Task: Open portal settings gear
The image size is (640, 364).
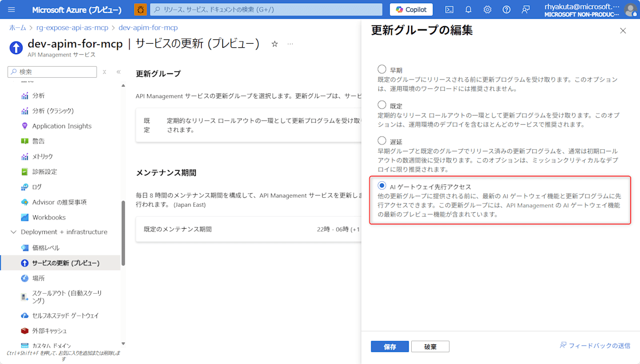Action: 487,10
